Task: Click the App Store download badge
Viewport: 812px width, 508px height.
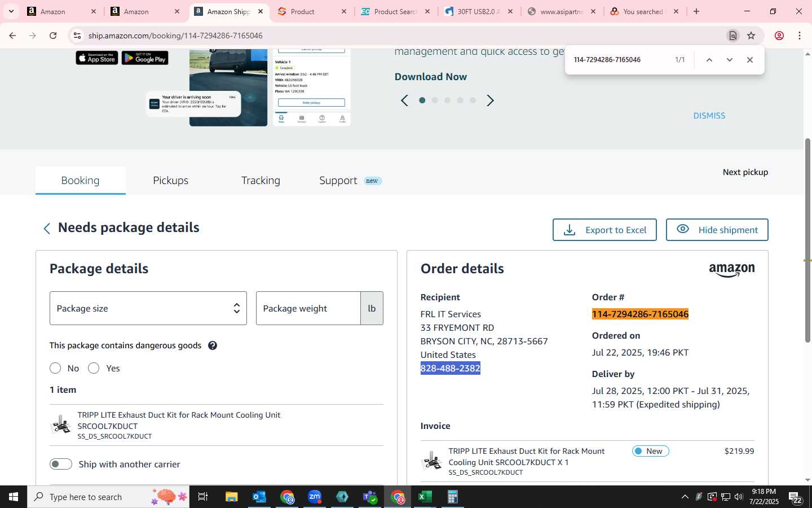Action: (x=97, y=58)
